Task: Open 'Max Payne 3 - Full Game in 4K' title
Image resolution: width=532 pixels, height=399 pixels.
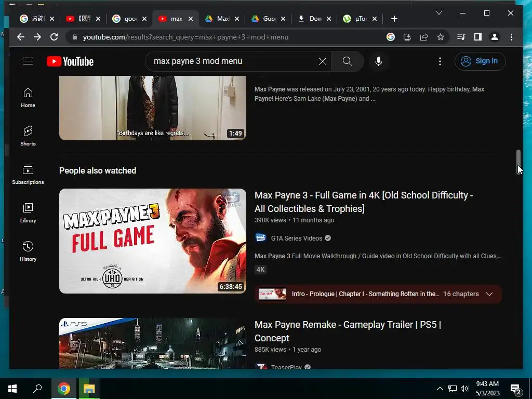Action: [x=364, y=202]
